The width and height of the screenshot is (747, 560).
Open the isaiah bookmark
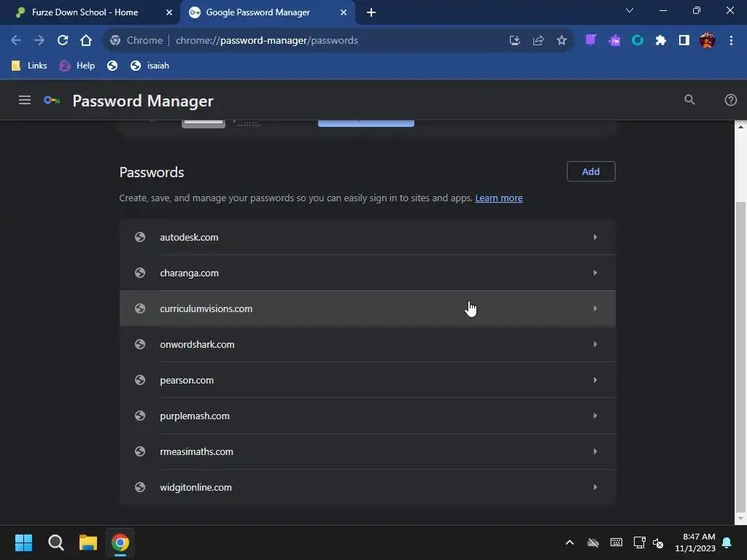[x=150, y=66]
